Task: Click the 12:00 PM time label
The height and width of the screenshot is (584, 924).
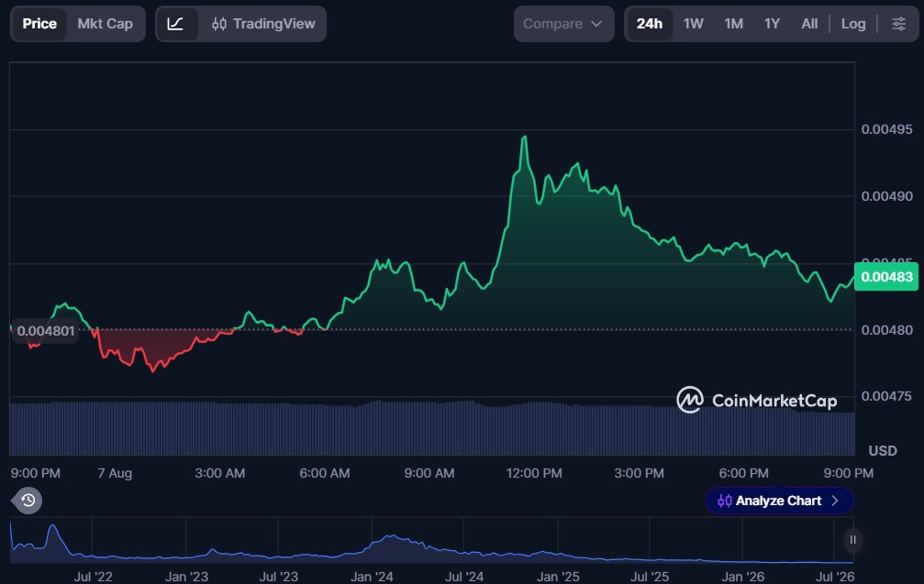Action: coord(534,473)
